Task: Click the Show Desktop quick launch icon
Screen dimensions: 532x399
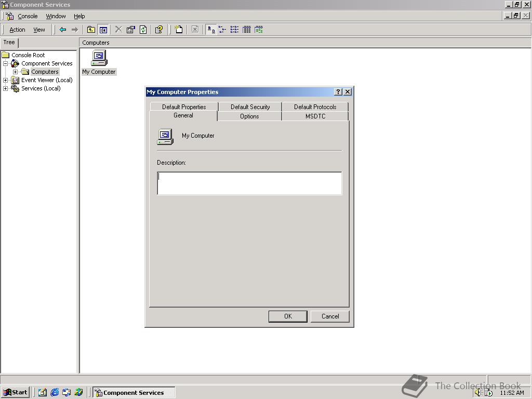Action: pos(43,393)
